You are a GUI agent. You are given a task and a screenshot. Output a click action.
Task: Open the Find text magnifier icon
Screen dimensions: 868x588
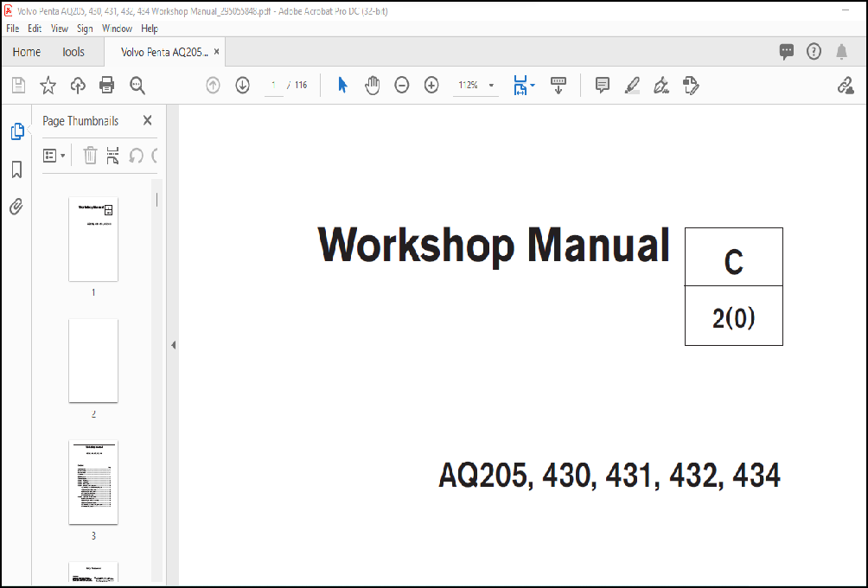pyautogui.click(x=137, y=86)
